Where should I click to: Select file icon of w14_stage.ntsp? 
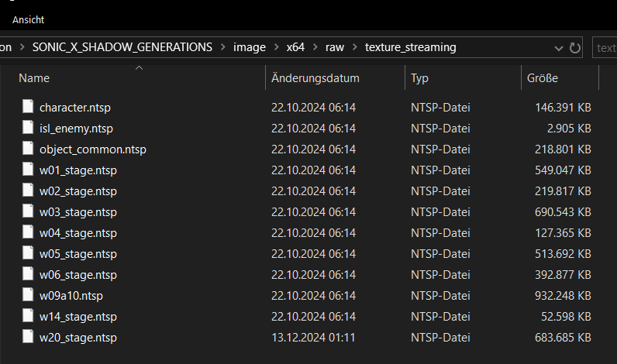pos(28,316)
